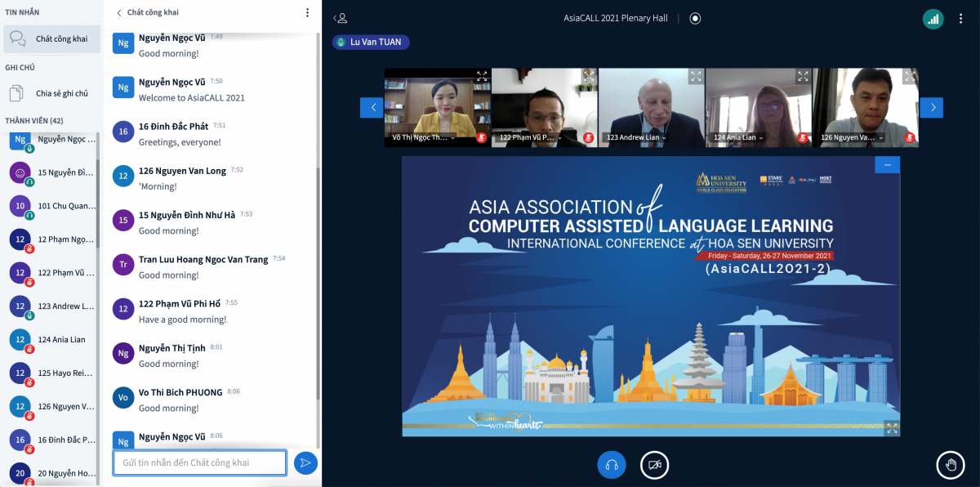Open Chát công khai in the sidebar
The width and height of the screenshot is (980, 487).
51,39
